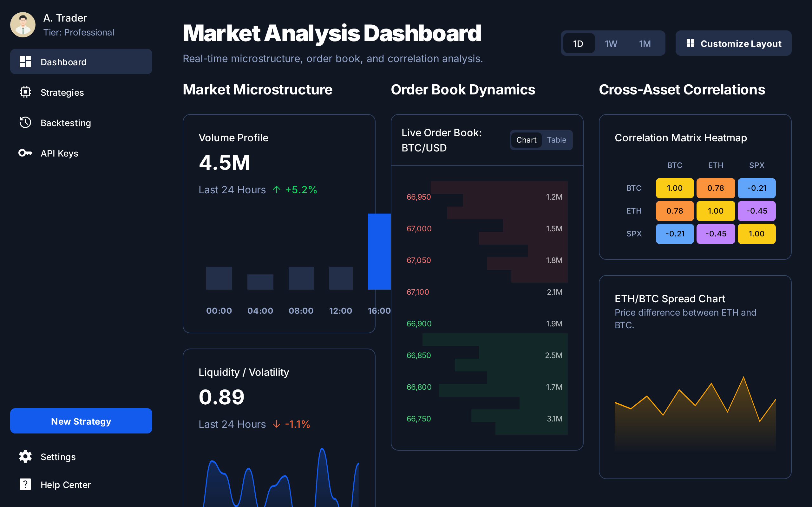Select the 1M timeframe
Image resolution: width=812 pixels, height=507 pixels.
point(645,43)
